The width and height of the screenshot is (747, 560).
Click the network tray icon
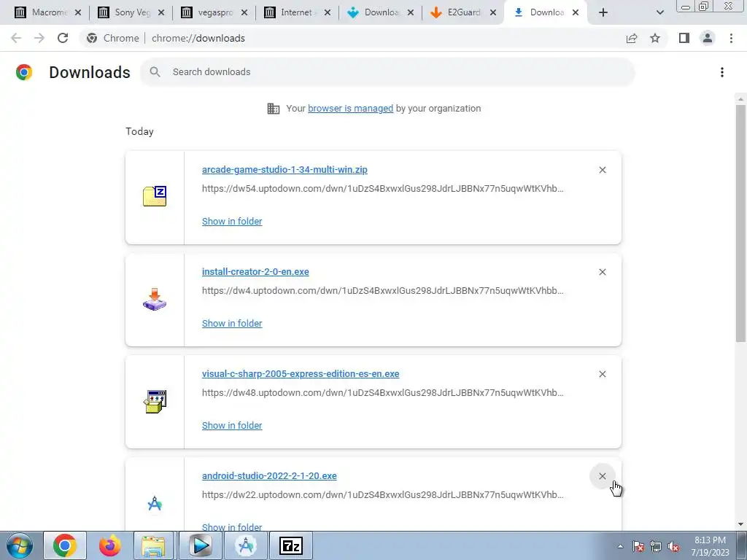(x=656, y=546)
